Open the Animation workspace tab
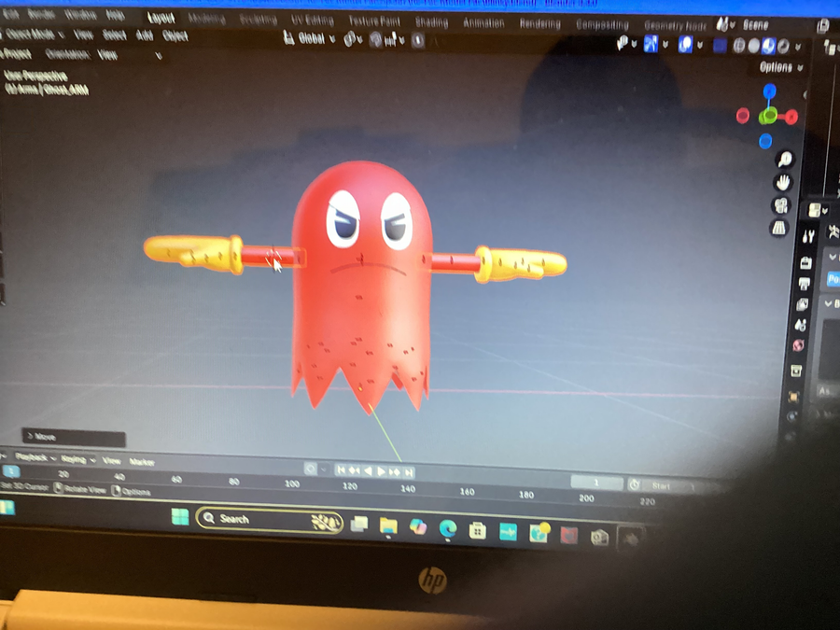Image resolution: width=840 pixels, height=630 pixels. [483, 23]
